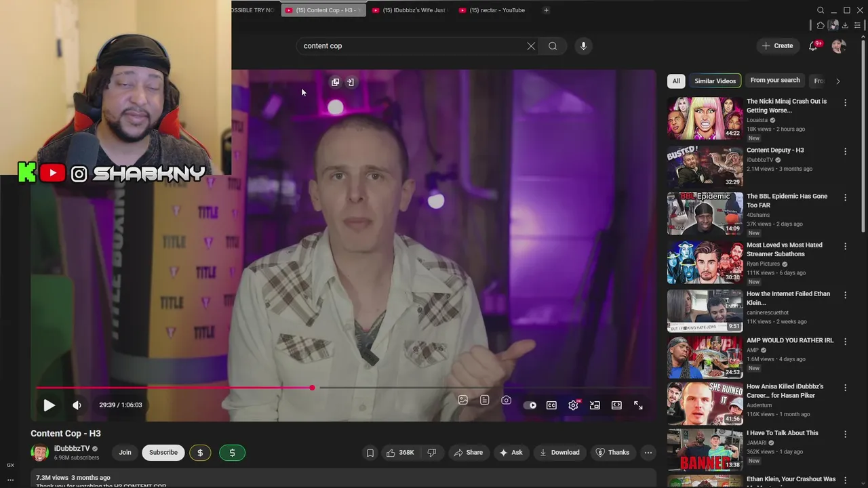
Task: Open the browser tab search magnifier
Action: [x=821, y=10]
